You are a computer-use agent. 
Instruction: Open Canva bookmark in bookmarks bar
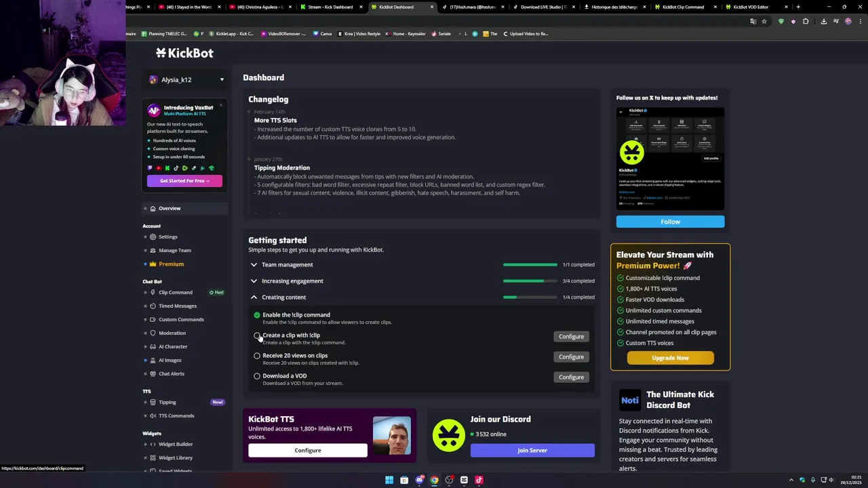322,34
